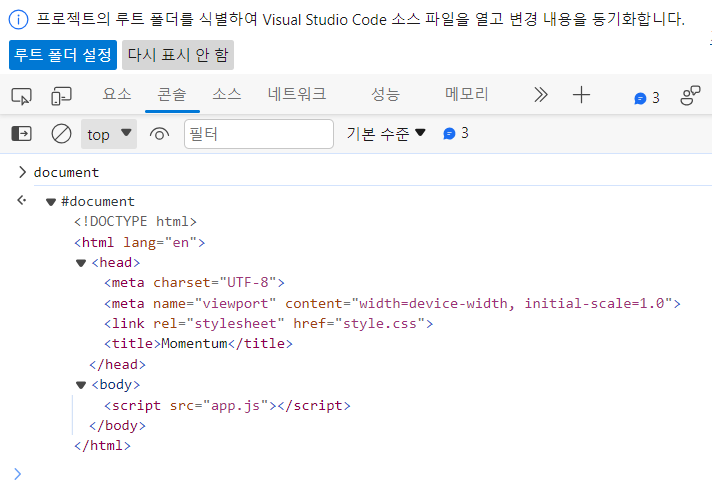Viewport: 712px width, 495px height.
Task: Add a new tool with plus icon
Action: click(581, 95)
